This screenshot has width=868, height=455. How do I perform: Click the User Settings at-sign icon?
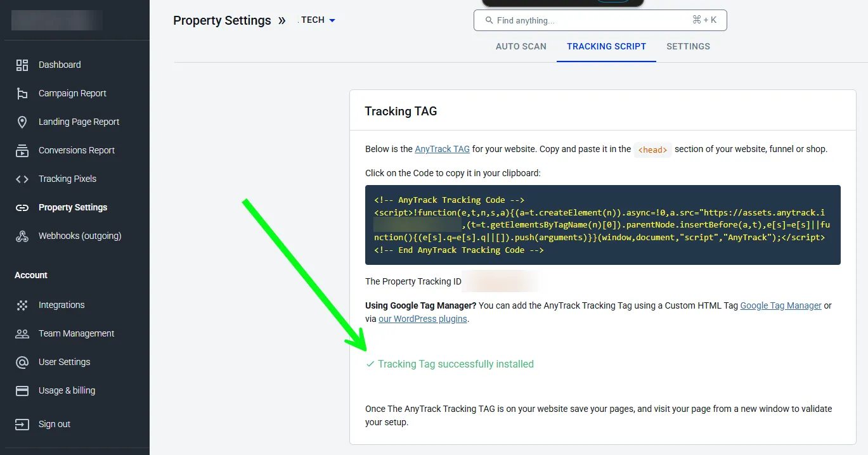tap(22, 362)
